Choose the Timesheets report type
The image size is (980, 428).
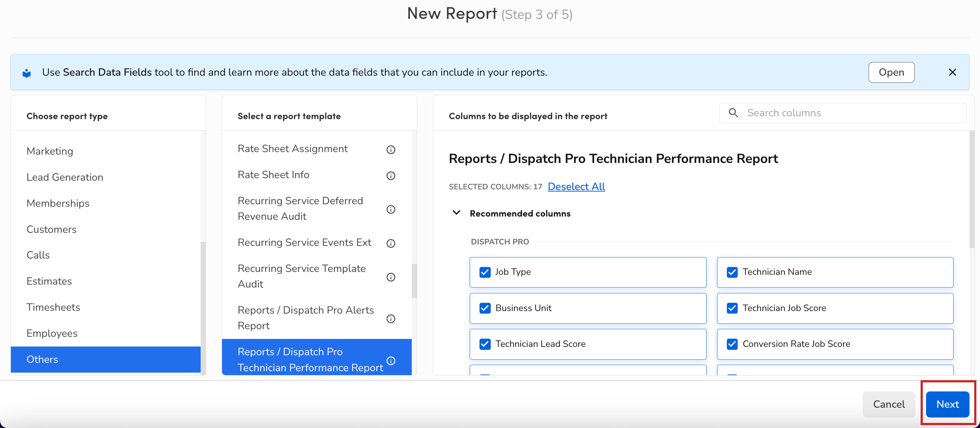click(x=53, y=307)
